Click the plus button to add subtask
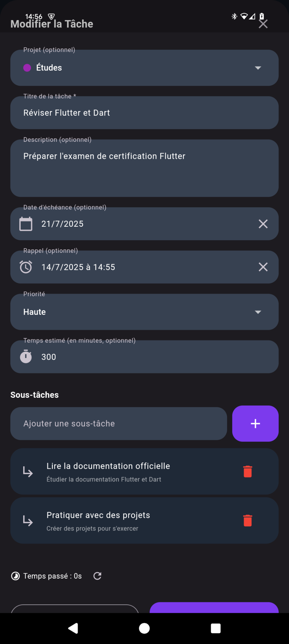This screenshot has width=289, height=644. [255, 424]
